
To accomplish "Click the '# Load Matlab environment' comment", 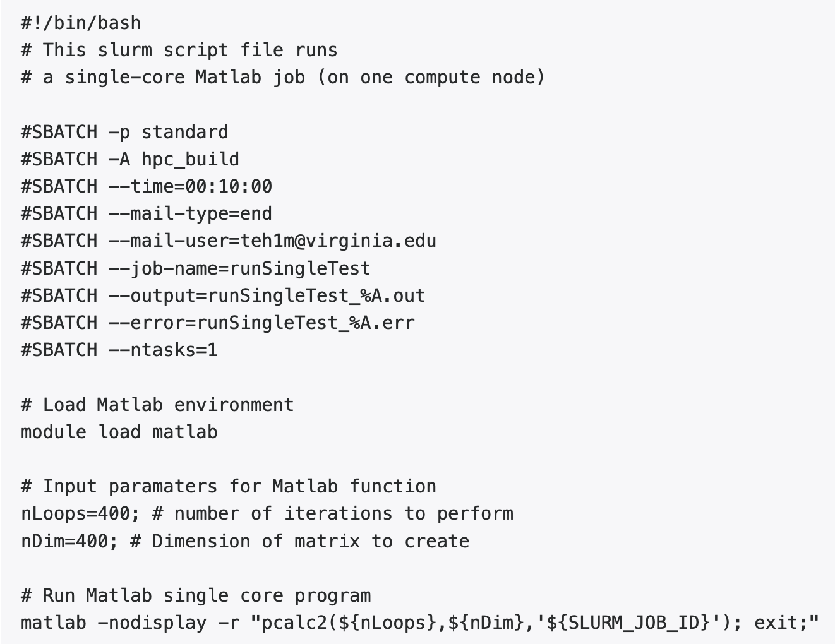I will (157, 405).
